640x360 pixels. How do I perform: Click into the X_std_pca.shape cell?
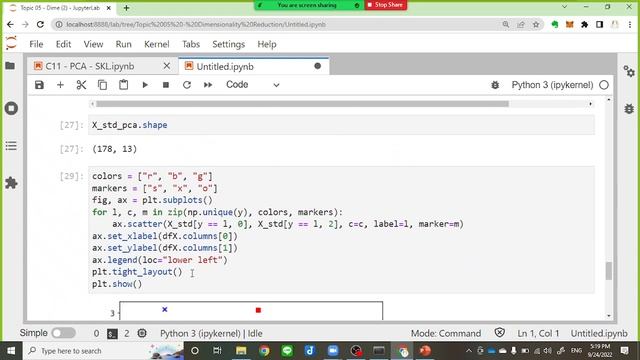[x=341, y=125]
